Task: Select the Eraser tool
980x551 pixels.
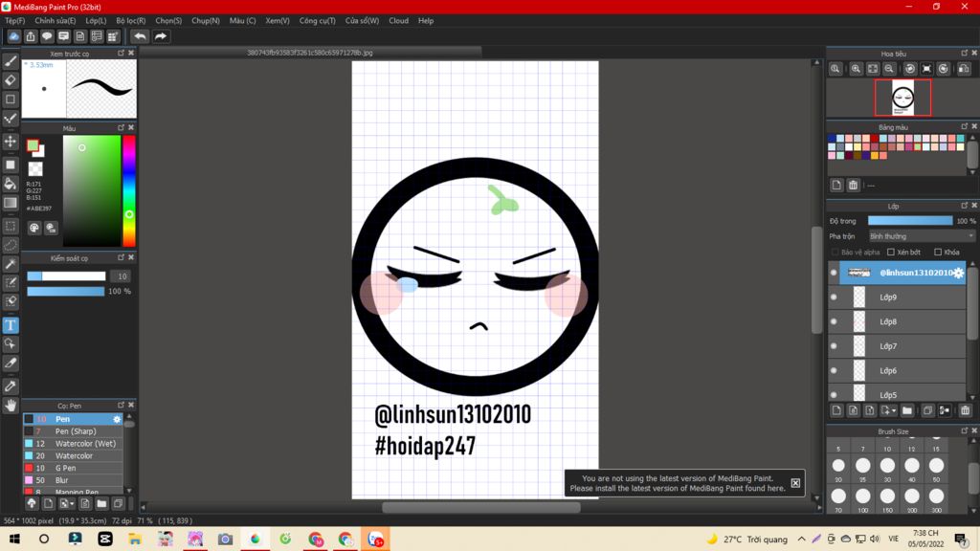Action: [11, 80]
